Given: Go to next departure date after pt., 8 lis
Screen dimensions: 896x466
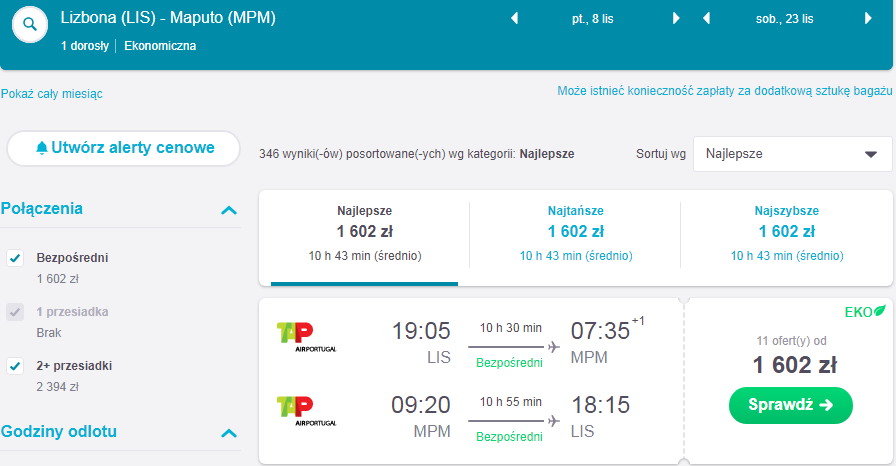Looking at the screenshot, I should (676, 19).
